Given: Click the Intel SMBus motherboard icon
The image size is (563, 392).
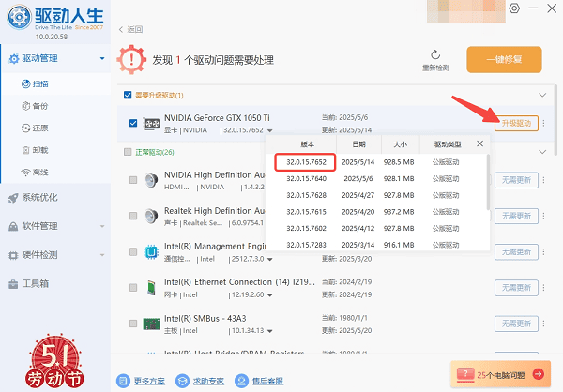Looking at the screenshot, I should tap(151, 324).
